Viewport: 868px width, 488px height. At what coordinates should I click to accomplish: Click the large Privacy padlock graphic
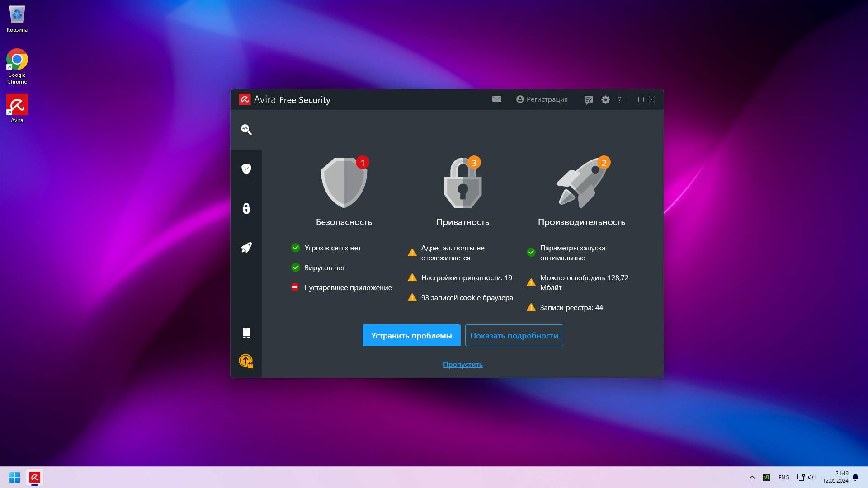tap(462, 183)
